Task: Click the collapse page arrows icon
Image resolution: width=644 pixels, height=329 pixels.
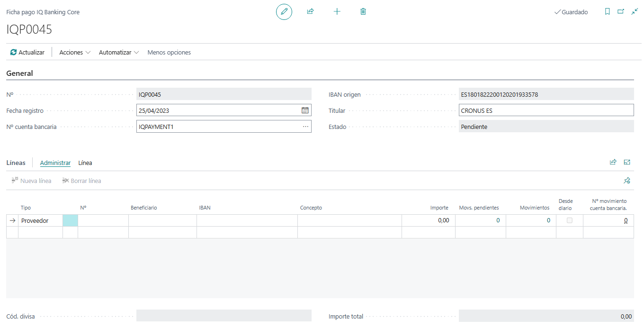Action: 635,12
